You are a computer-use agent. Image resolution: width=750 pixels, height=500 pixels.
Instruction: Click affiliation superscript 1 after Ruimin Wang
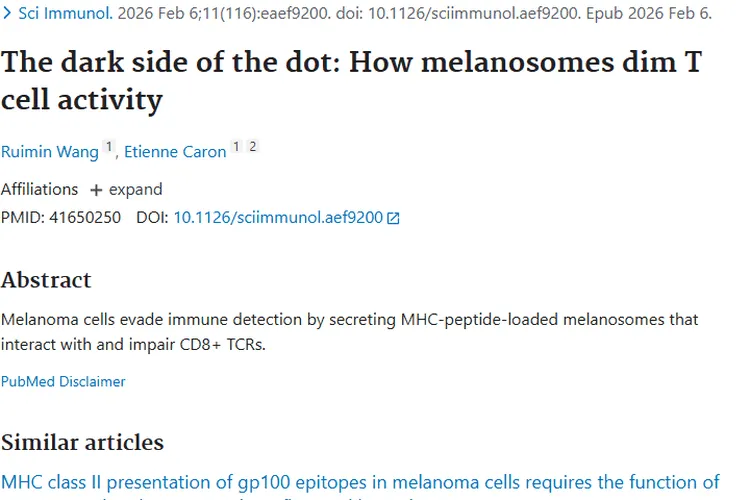[x=109, y=147]
